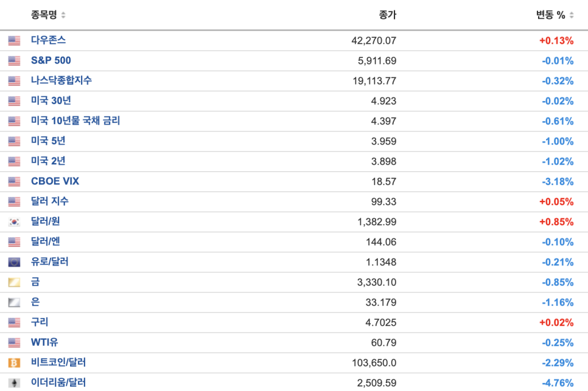Screen dimensions: 588x391
Task: Select the 18.57 VIX value
Action: point(383,181)
